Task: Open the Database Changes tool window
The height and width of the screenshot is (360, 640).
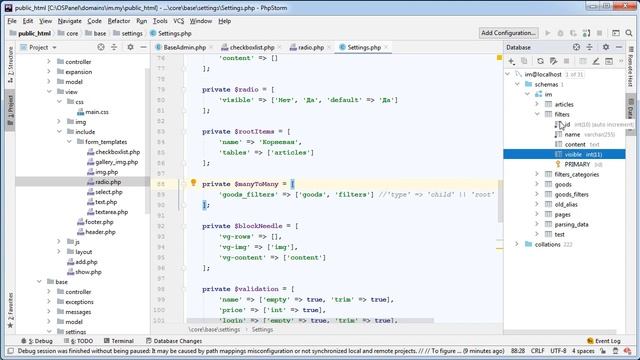Action: (174, 341)
